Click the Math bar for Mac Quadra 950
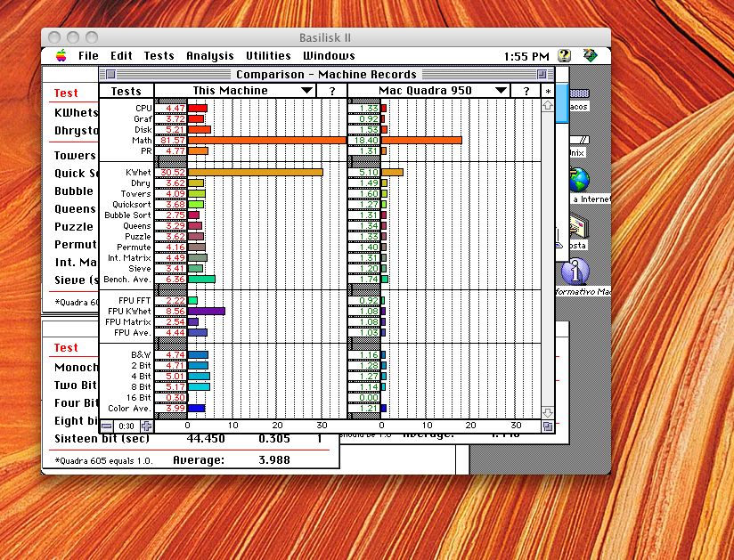The height and width of the screenshot is (560, 734). 421,141
